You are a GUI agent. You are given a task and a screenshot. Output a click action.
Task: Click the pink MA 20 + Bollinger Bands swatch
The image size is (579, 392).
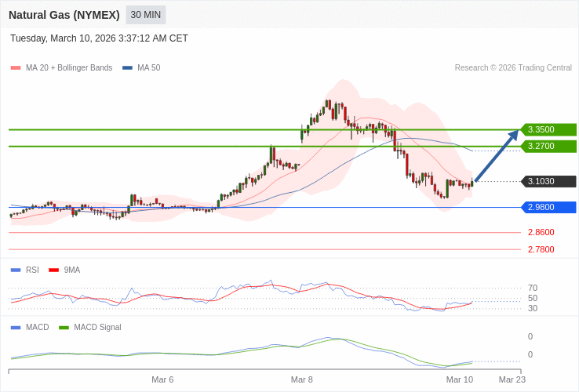[16, 68]
